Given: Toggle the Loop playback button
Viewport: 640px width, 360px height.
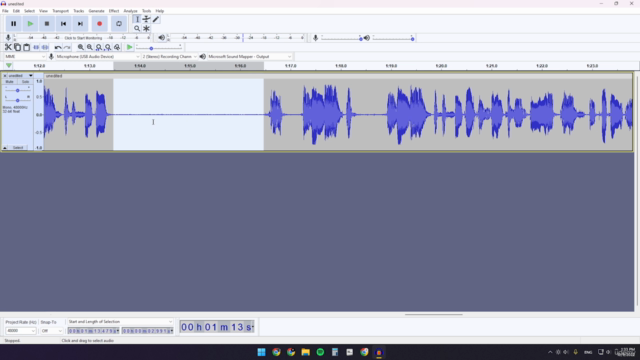Looking at the screenshot, I should click(119, 24).
